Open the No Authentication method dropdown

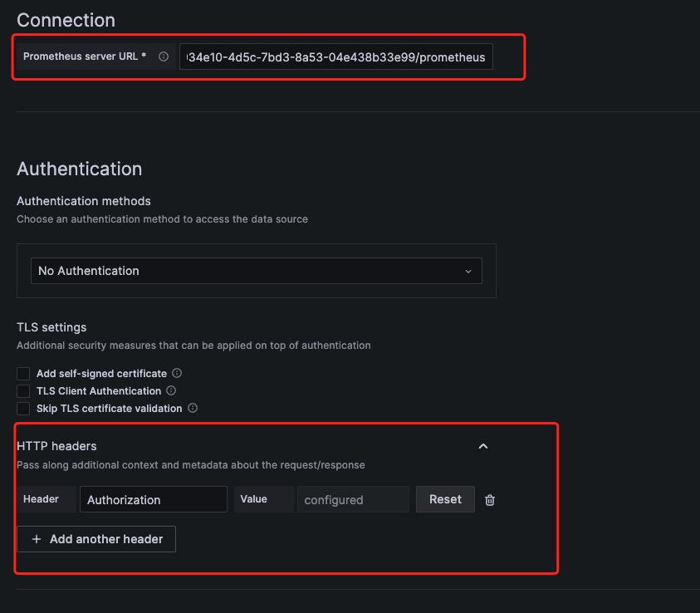pos(256,271)
